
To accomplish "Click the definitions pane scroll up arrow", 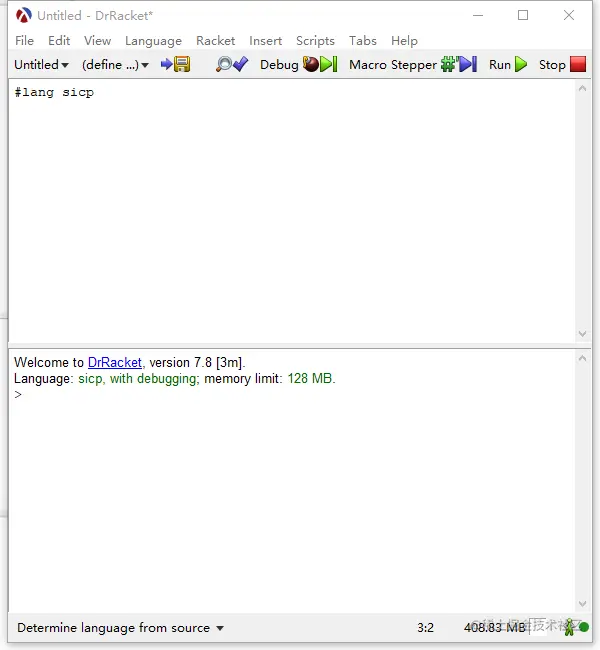I will coord(582,88).
